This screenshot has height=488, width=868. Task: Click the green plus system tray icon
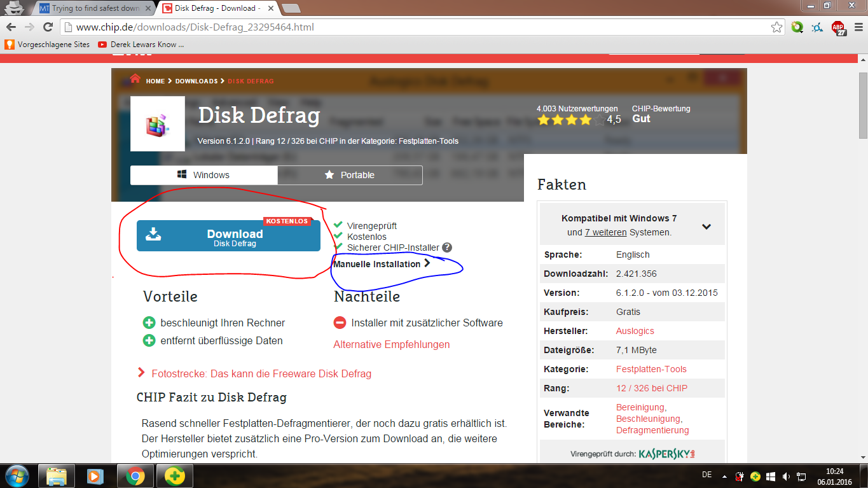coord(755,476)
